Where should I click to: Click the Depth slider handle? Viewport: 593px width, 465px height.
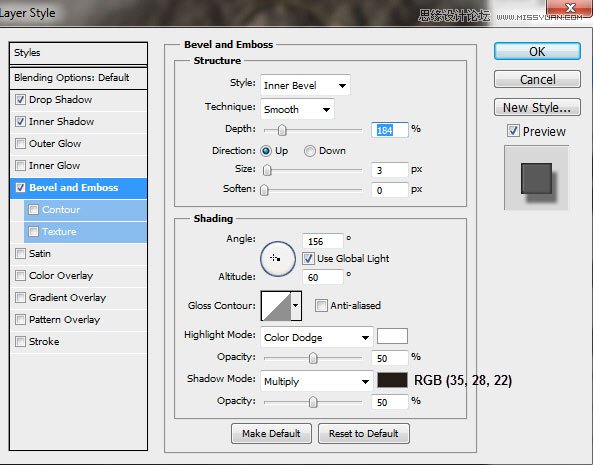tap(282, 130)
